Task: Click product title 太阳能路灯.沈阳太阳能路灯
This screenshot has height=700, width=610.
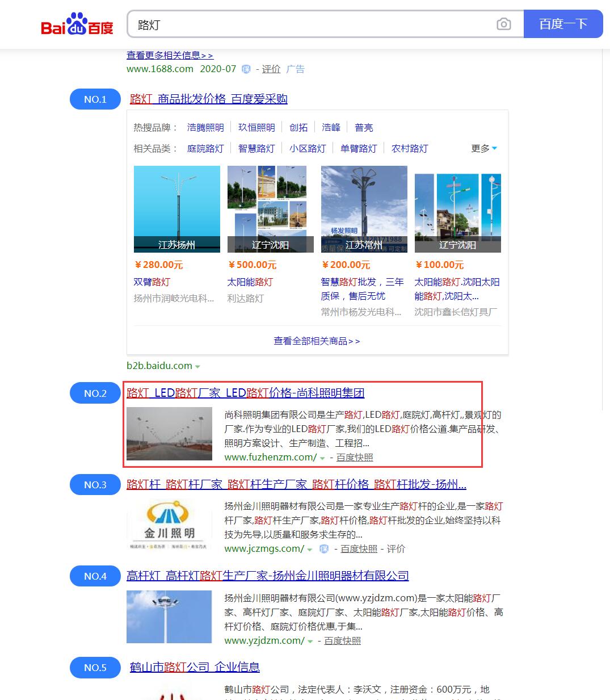Action: [457, 289]
